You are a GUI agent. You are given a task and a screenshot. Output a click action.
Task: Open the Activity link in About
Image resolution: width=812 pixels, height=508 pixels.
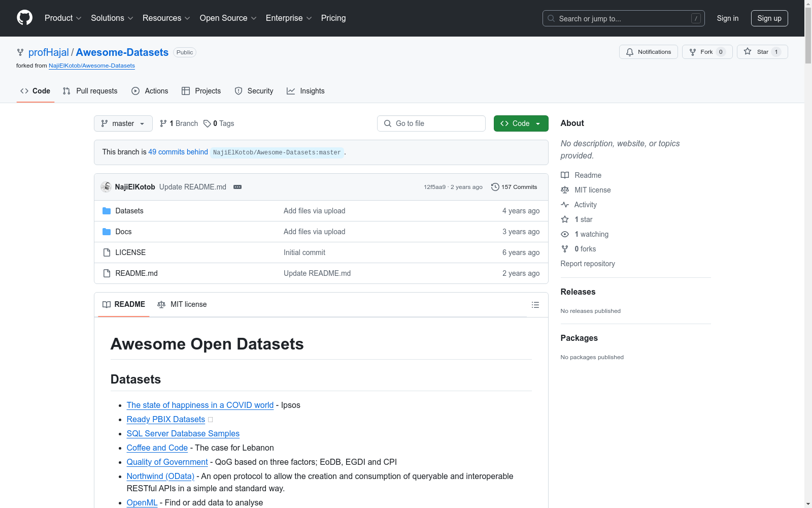click(579, 205)
